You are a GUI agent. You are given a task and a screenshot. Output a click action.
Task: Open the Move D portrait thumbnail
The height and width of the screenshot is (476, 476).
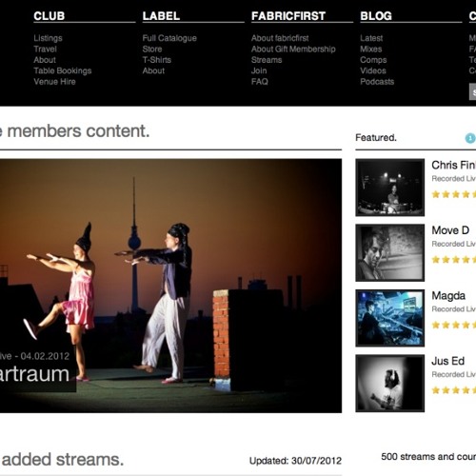390,252
